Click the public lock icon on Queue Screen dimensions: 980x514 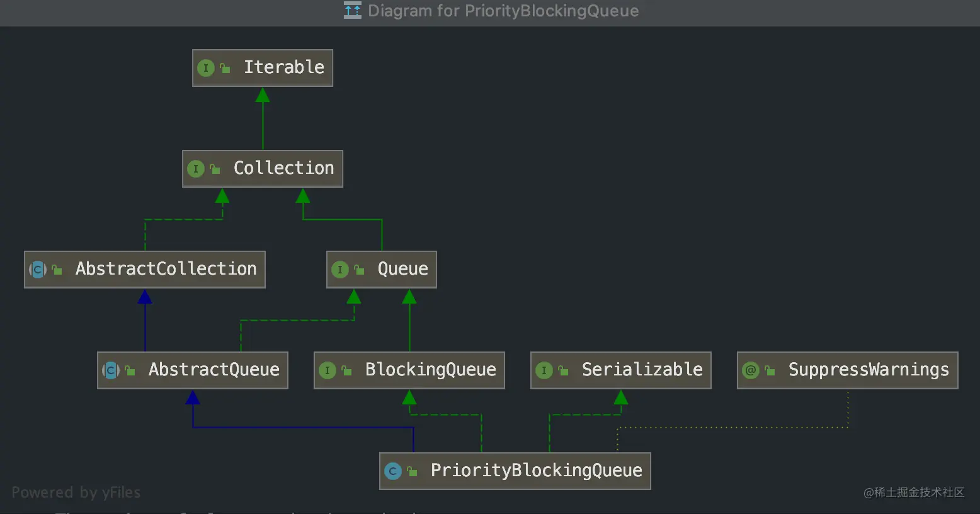coord(359,270)
